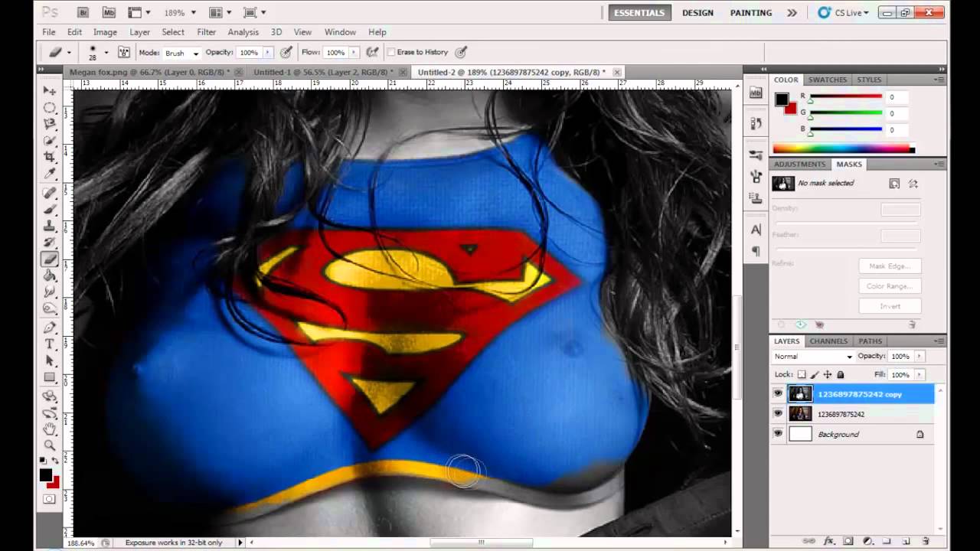Select the Horizontal Type tool
Image resolution: width=980 pixels, height=551 pixels.
(50, 344)
